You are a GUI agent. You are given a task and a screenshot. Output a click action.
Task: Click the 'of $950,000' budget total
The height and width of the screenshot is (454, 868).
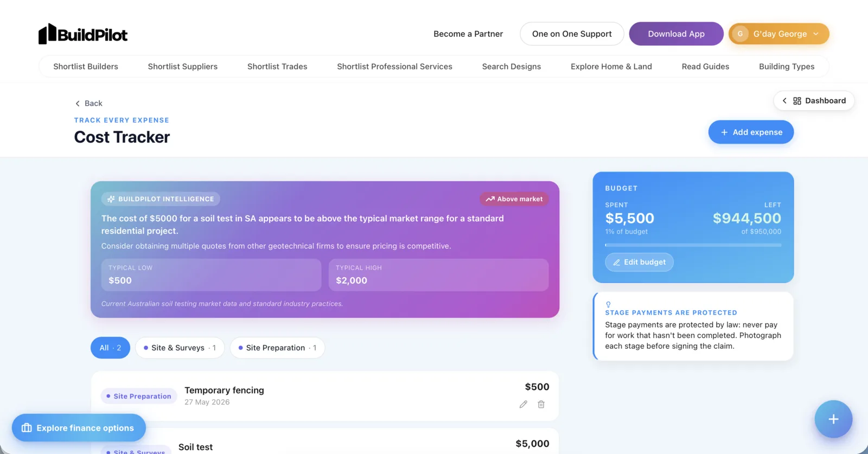761,232
